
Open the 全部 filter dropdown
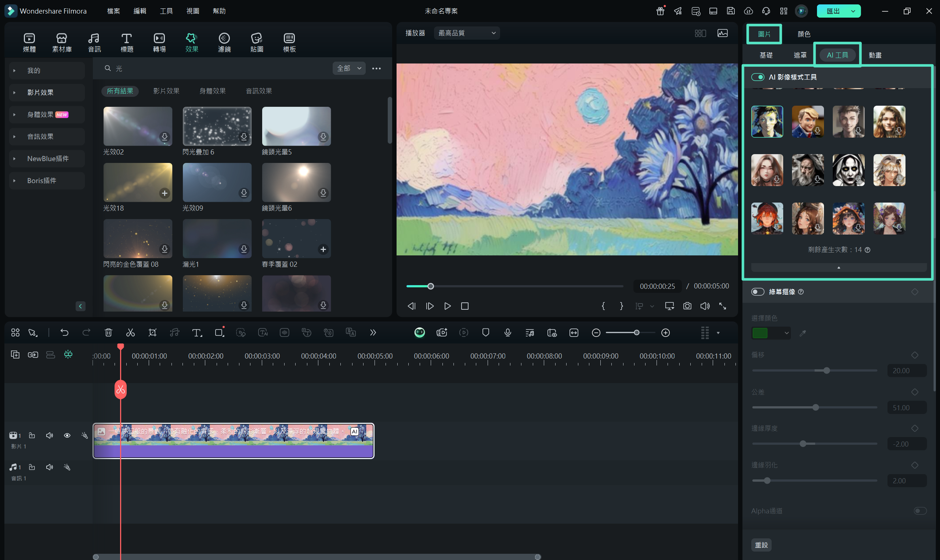[349, 68]
